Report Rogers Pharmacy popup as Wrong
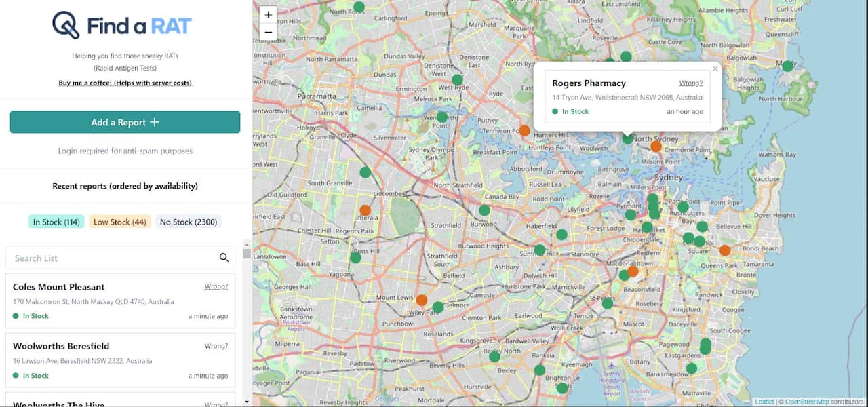Image resolution: width=868 pixels, height=407 pixels. 690,83
